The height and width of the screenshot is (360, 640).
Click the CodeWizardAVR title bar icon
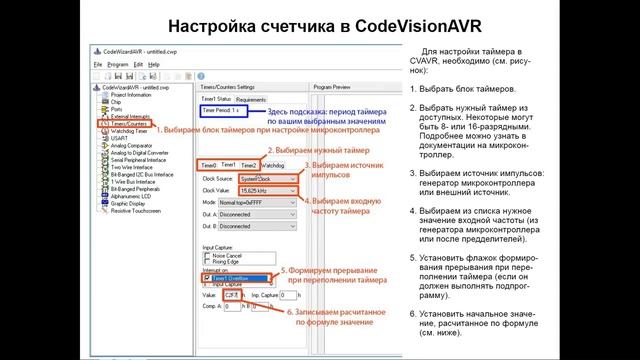[97, 52]
